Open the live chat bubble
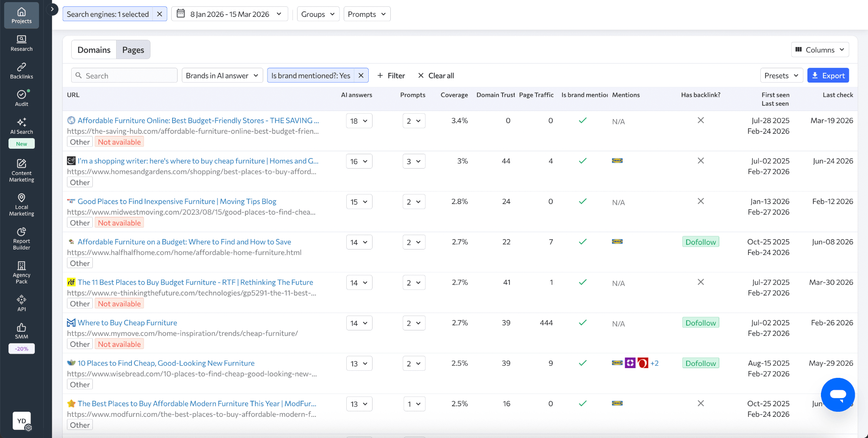Viewport: 868px width, 438px height. tap(837, 394)
